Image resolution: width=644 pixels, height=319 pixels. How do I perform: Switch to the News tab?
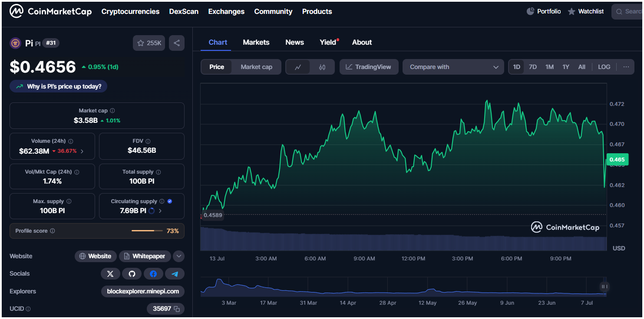[294, 42]
